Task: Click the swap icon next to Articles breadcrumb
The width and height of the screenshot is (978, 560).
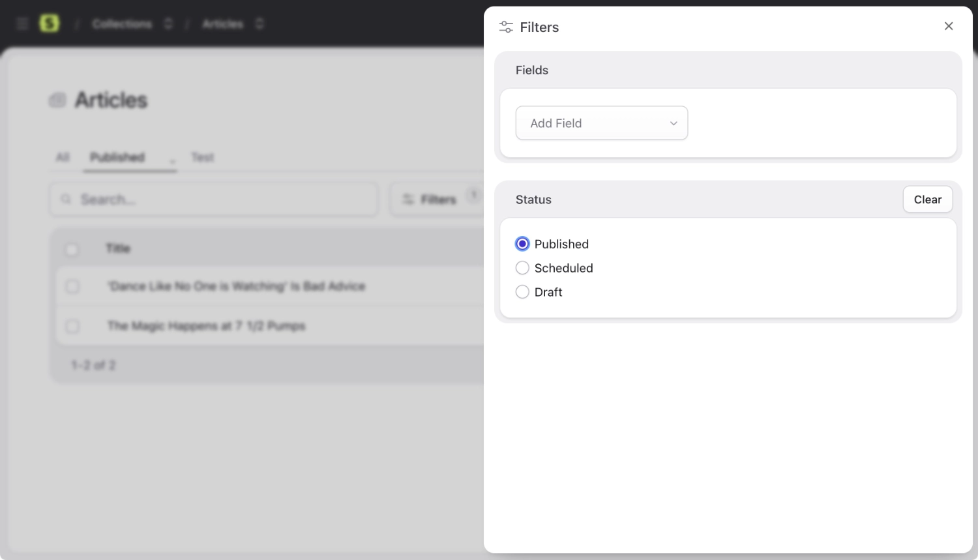Action: pyautogui.click(x=259, y=23)
